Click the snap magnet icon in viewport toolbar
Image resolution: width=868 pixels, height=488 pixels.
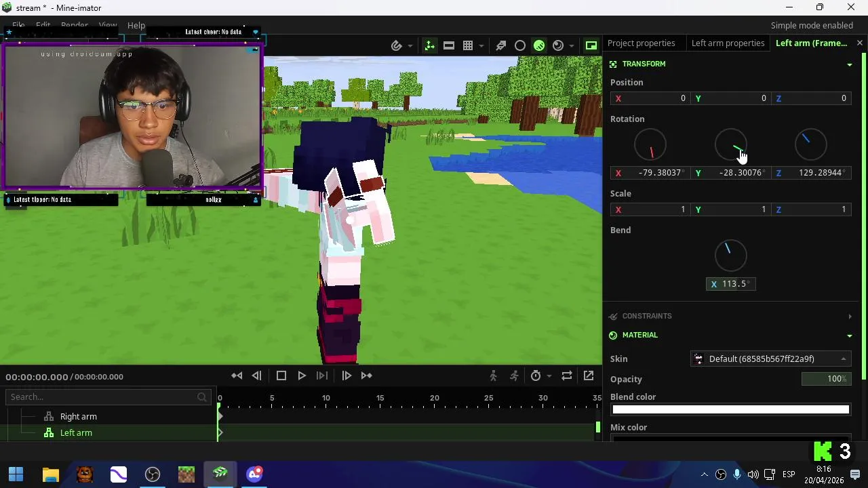[397, 45]
